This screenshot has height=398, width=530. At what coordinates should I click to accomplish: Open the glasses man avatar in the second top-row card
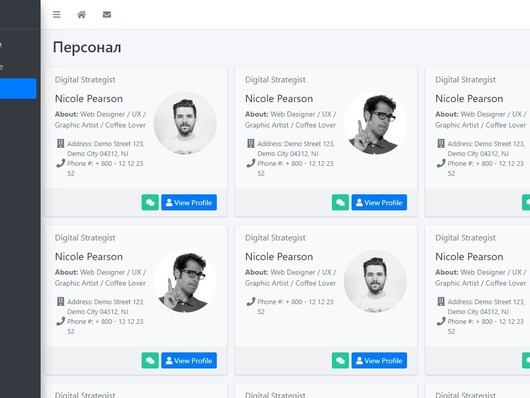click(375, 123)
